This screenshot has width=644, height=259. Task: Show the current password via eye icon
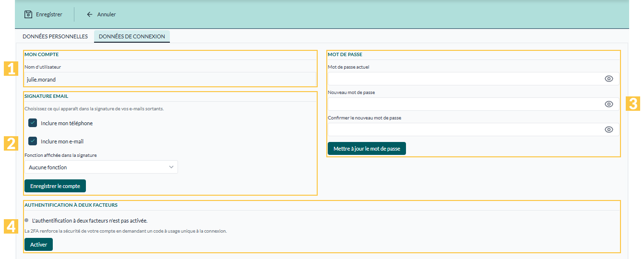(609, 79)
